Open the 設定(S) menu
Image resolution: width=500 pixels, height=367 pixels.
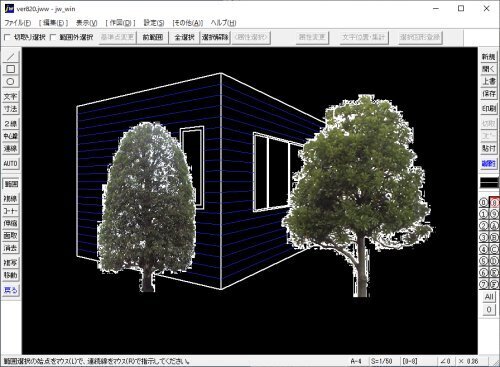[x=154, y=23]
